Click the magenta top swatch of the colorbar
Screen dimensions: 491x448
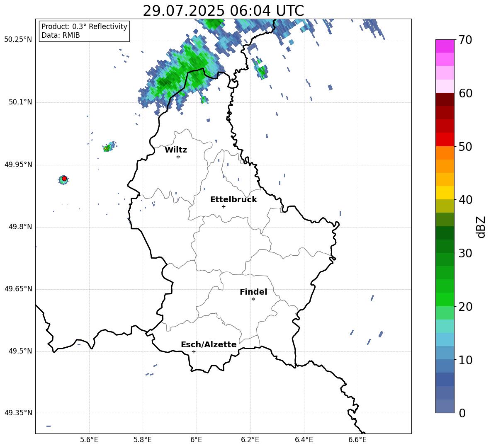pos(445,46)
